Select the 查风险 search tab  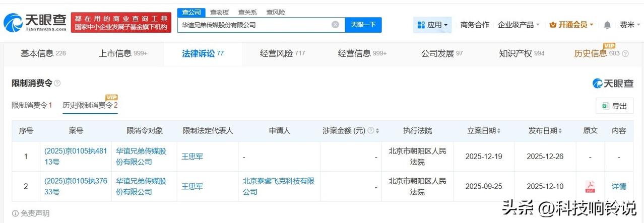coord(276,12)
